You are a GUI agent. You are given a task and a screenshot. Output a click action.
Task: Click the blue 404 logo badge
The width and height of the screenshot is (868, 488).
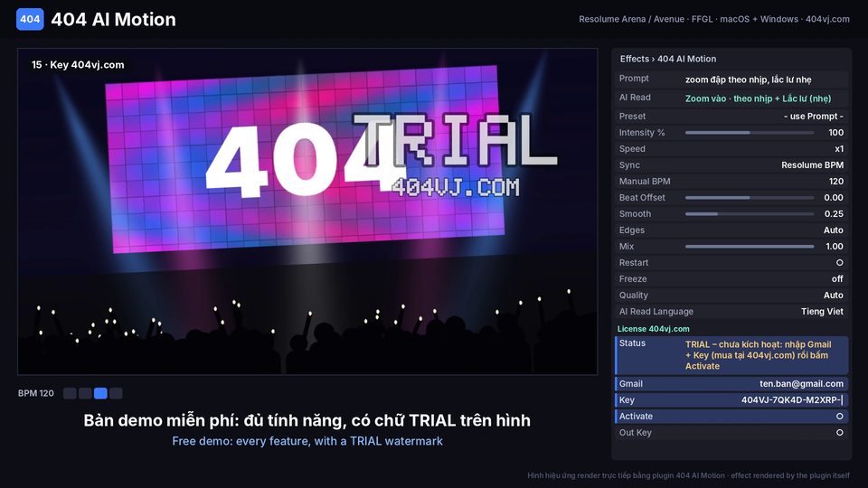30,19
